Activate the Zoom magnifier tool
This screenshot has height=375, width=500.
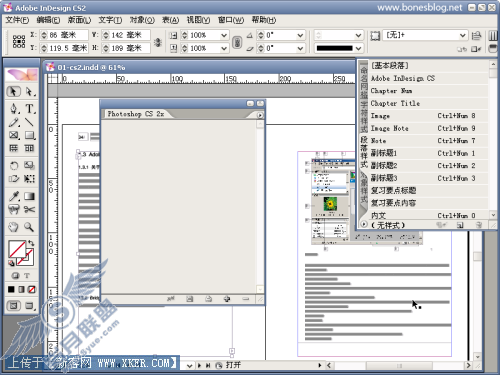click(29, 227)
